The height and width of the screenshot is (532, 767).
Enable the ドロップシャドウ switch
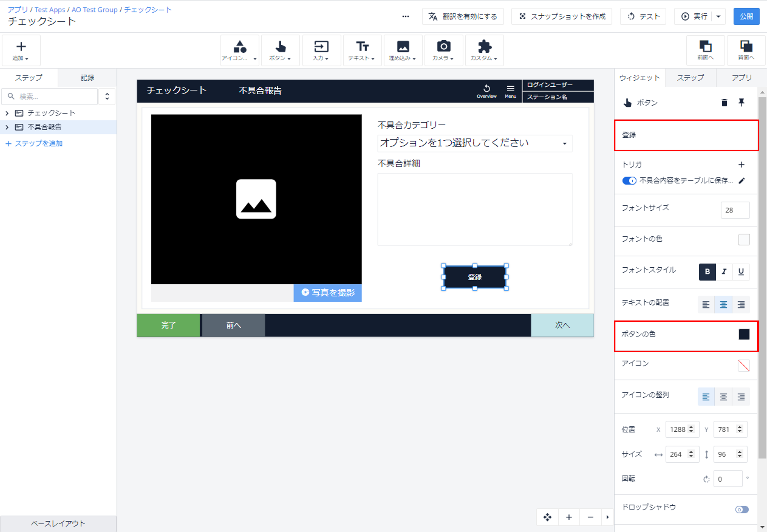coord(742,509)
